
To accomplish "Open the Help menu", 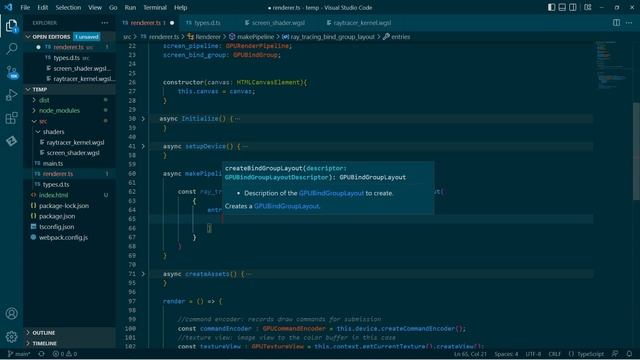I will (180, 7).
